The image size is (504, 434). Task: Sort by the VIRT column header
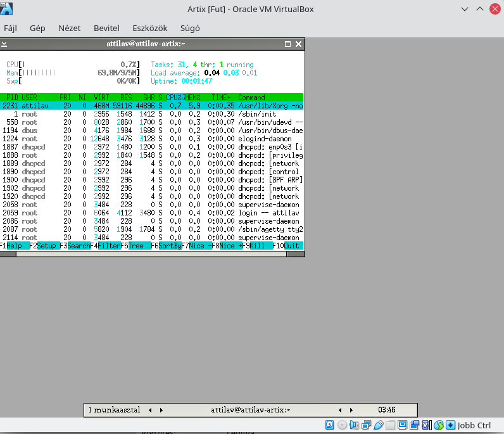pos(101,98)
